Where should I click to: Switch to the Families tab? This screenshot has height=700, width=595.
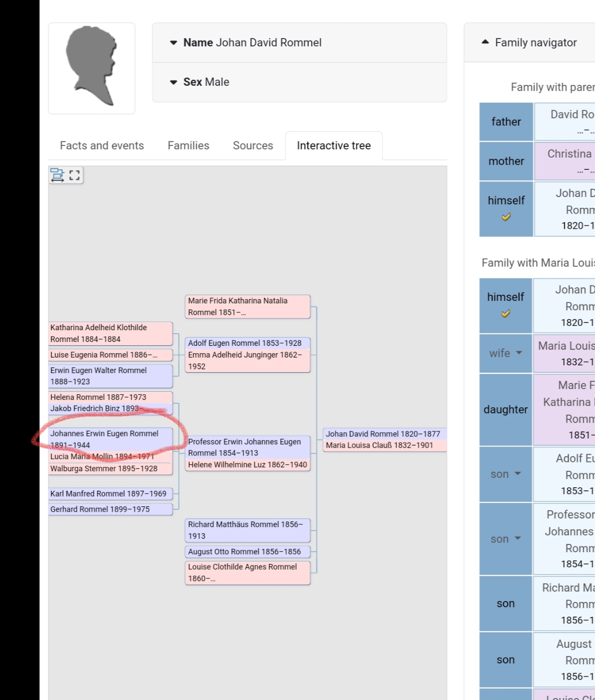188,145
